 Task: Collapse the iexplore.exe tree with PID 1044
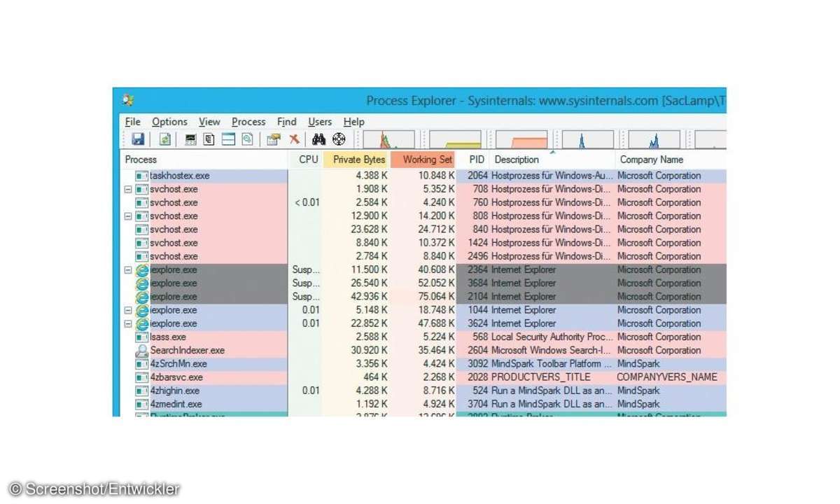[x=128, y=310]
